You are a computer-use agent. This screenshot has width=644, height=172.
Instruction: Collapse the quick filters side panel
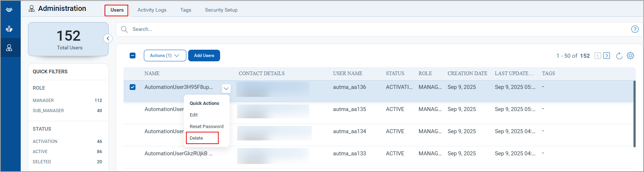click(108, 38)
